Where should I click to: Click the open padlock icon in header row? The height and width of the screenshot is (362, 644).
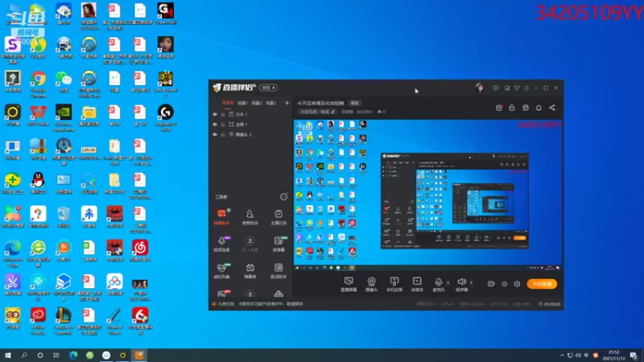[x=512, y=108]
